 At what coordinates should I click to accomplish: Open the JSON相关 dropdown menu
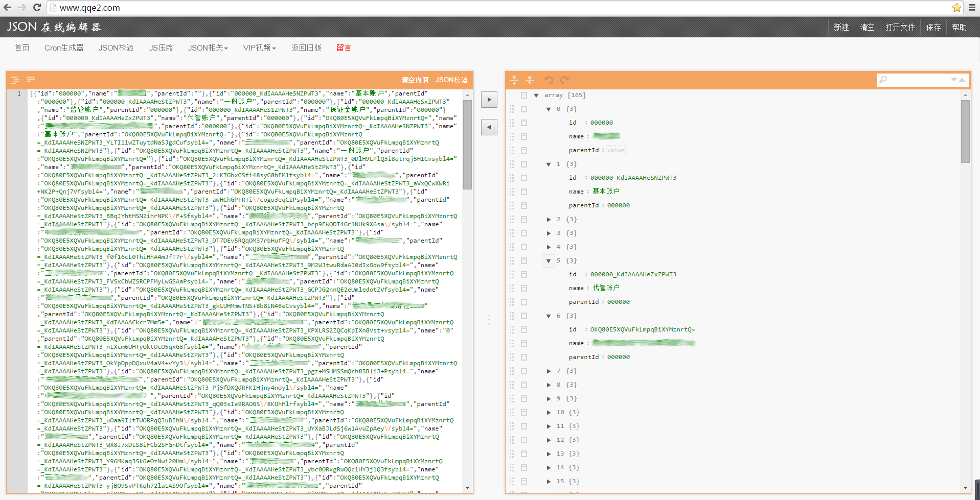(208, 47)
